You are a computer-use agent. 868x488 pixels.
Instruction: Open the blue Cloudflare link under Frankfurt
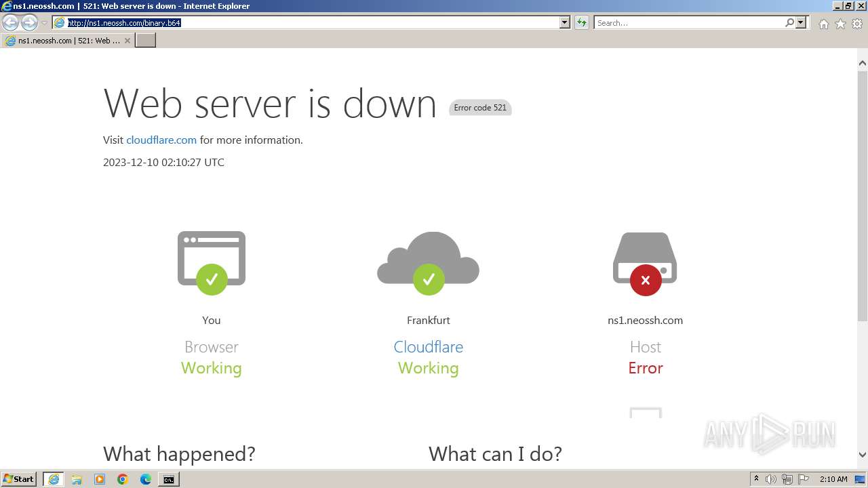(429, 346)
